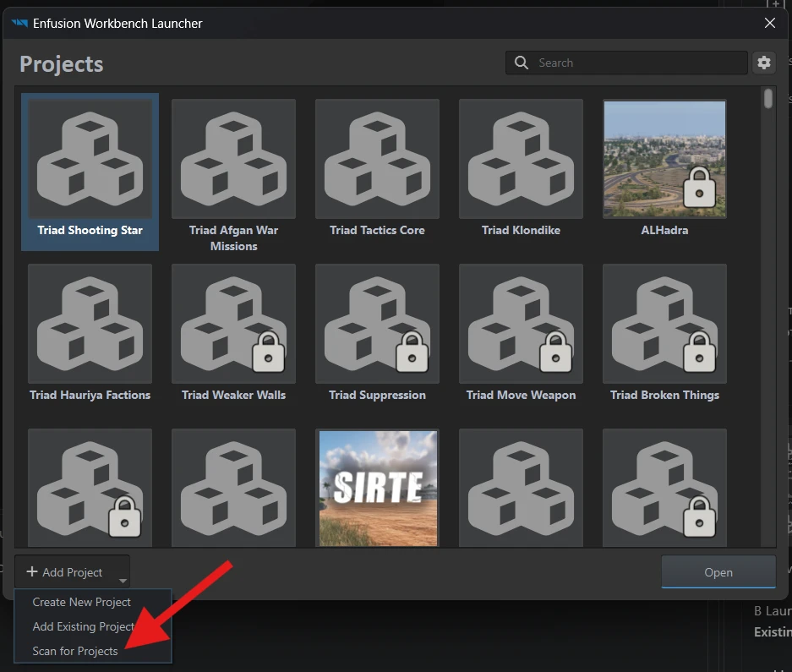
Task: Pick the Triad Klondike project icon
Action: click(x=521, y=159)
